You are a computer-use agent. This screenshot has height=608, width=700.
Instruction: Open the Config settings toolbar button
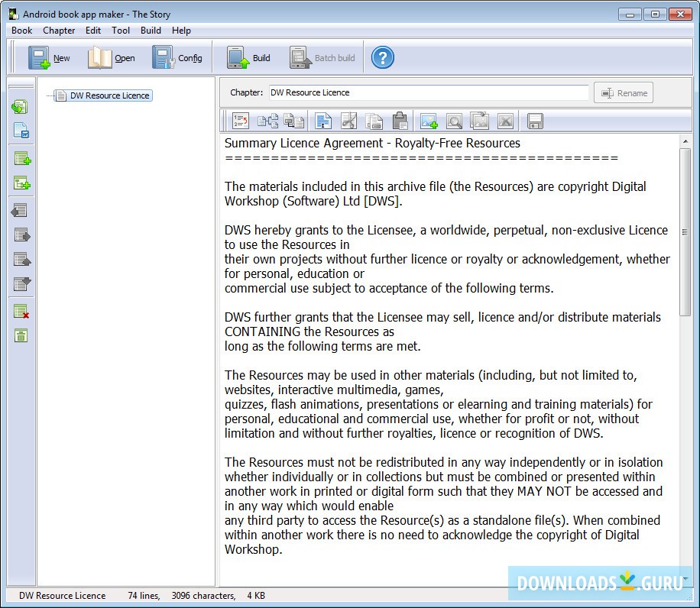tap(177, 58)
